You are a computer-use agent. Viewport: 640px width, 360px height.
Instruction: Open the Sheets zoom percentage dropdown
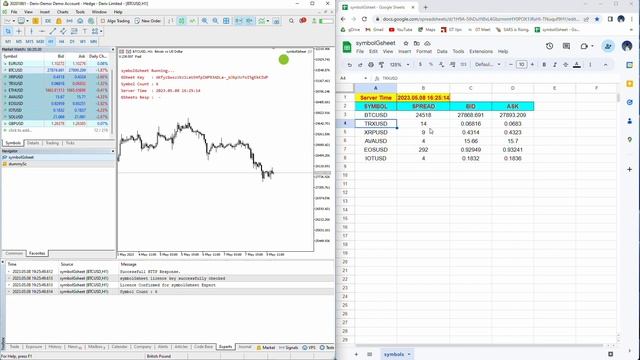click(400, 64)
